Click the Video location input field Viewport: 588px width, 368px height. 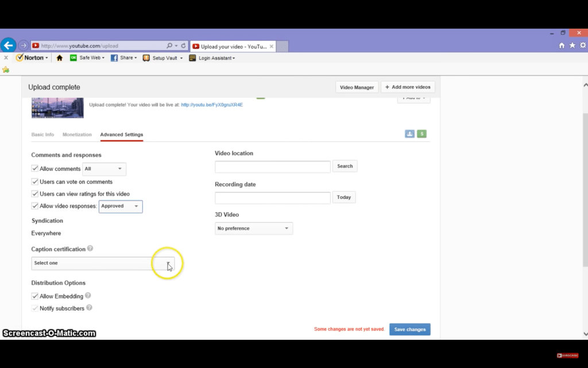(273, 167)
